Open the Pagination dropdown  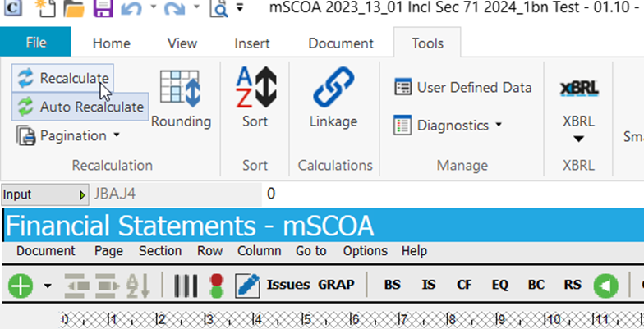(x=69, y=135)
